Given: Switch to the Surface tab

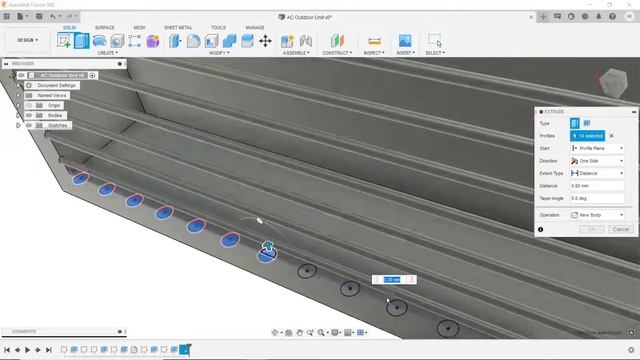Looking at the screenshot, I should pos(104,27).
